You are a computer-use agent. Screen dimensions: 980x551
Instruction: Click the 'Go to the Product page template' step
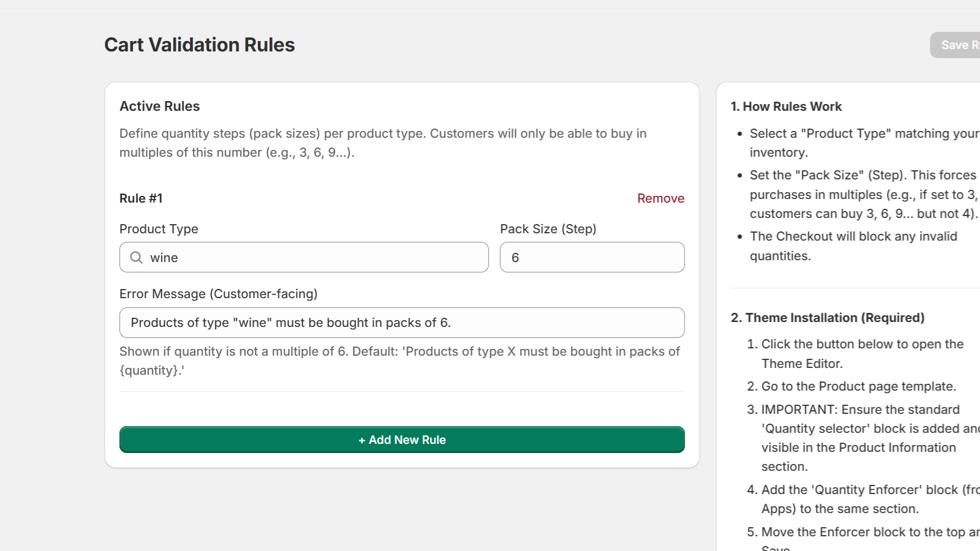(858, 386)
